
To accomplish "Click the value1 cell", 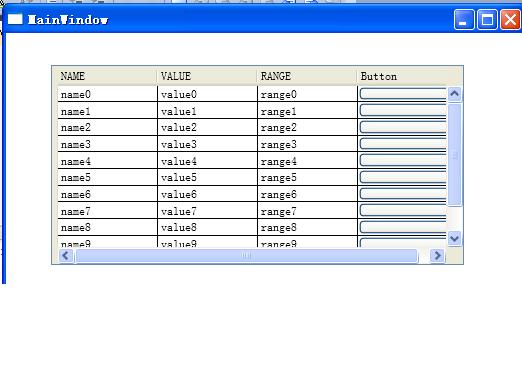I will click(x=207, y=111).
